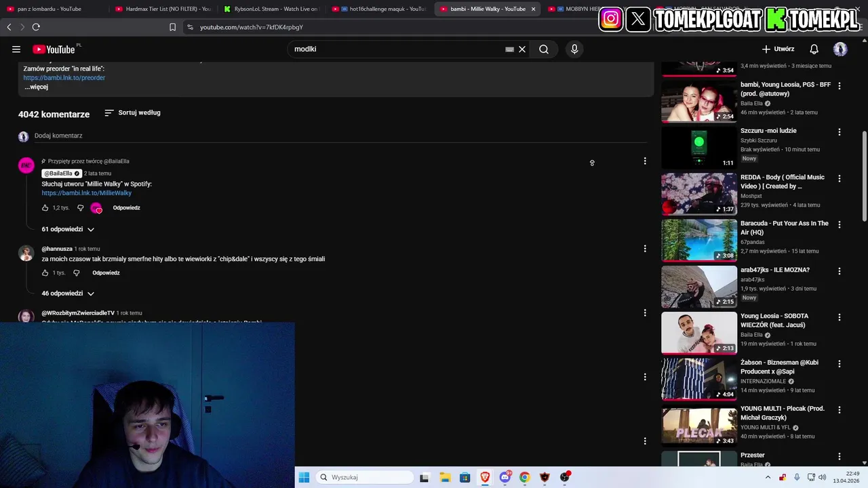Open the bambi.lnk.to/preorder link

[64, 78]
